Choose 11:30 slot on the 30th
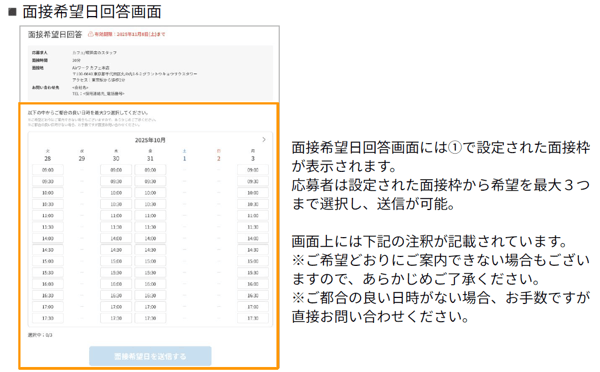Viewport: 600px width, 372px height. pos(116,227)
